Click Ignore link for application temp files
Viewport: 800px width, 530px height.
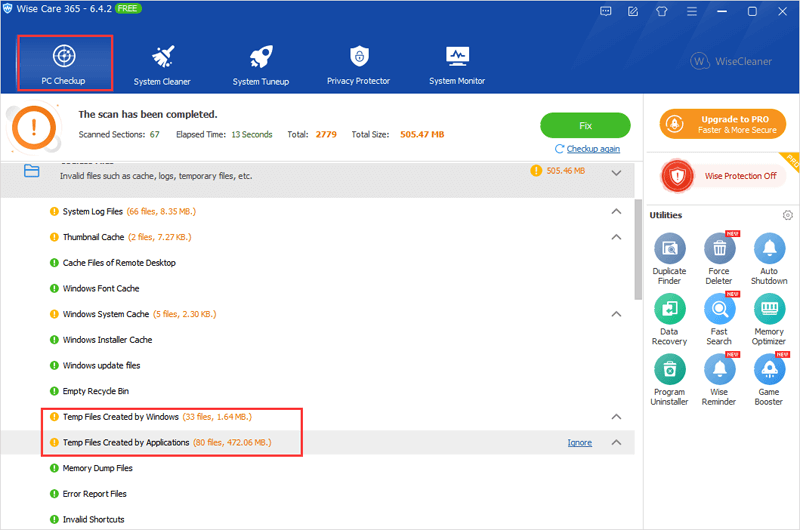pyautogui.click(x=580, y=443)
